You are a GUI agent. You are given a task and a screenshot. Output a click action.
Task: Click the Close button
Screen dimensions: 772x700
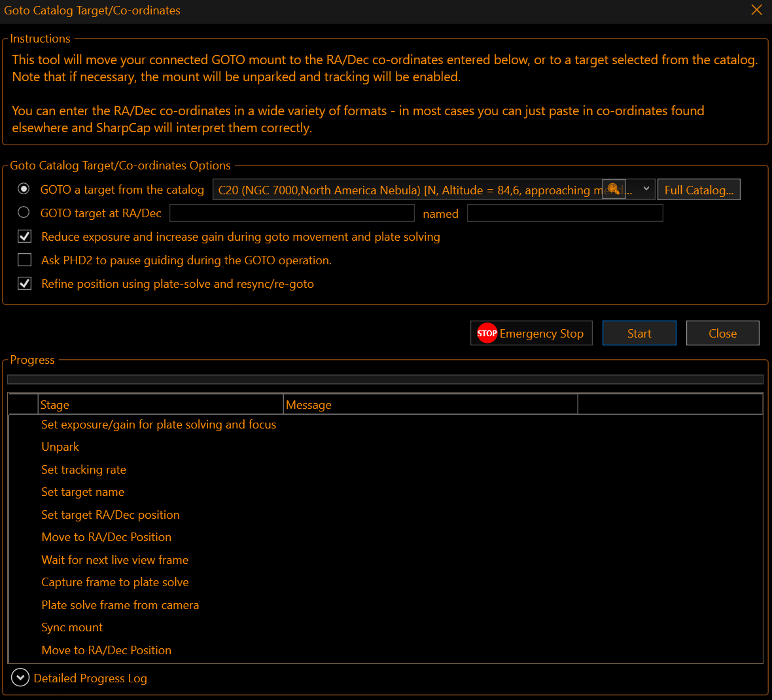(x=722, y=333)
